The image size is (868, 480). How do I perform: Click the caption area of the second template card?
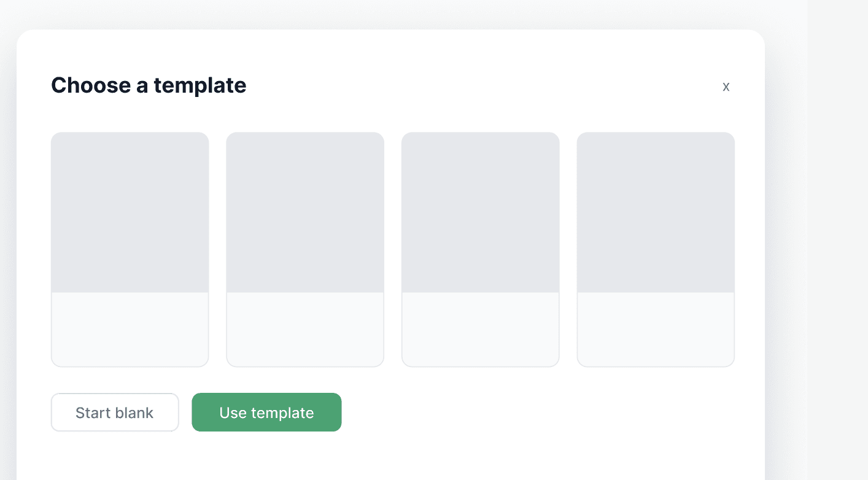305,330
